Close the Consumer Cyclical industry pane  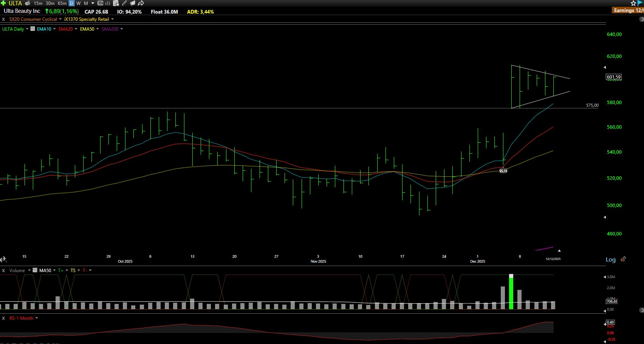[3, 19]
